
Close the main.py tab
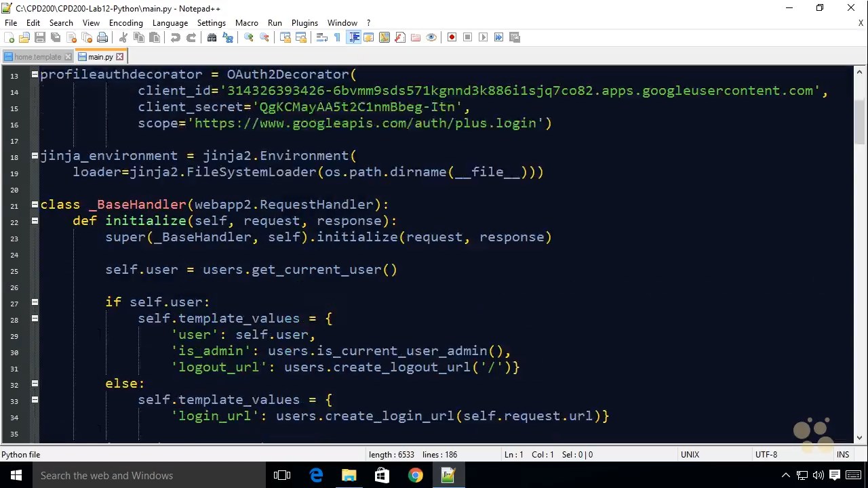[x=120, y=57]
